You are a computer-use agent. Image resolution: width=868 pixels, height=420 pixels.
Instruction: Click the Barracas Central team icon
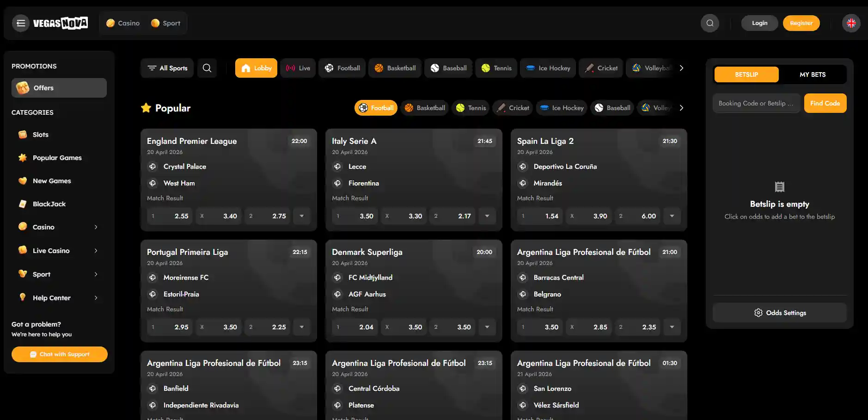[x=523, y=278]
